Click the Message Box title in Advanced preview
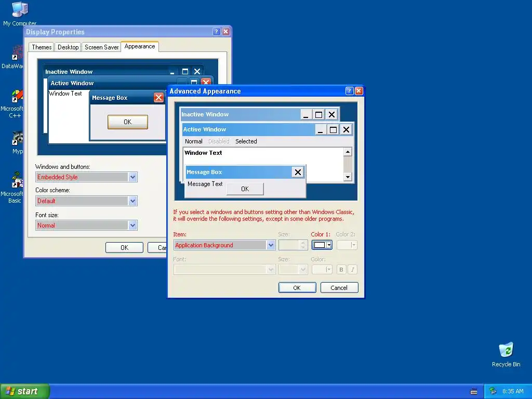The height and width of the screenshot is (399, 532). click(204, 172)
